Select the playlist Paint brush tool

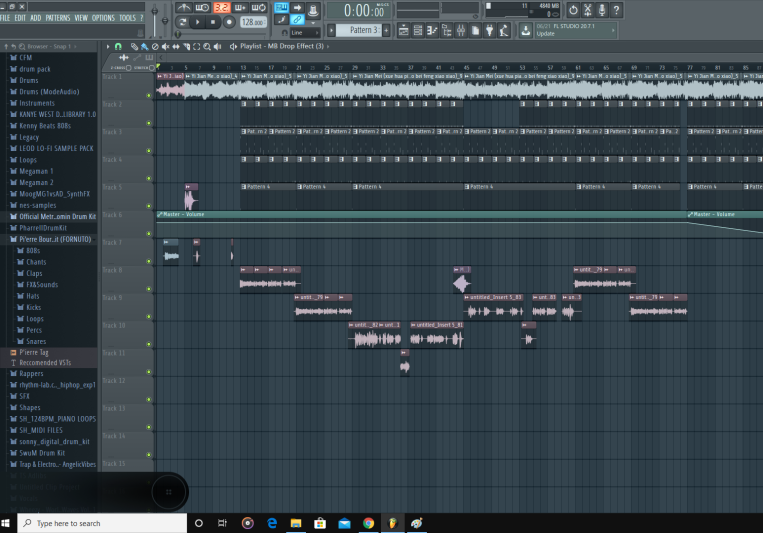[145, 46]
